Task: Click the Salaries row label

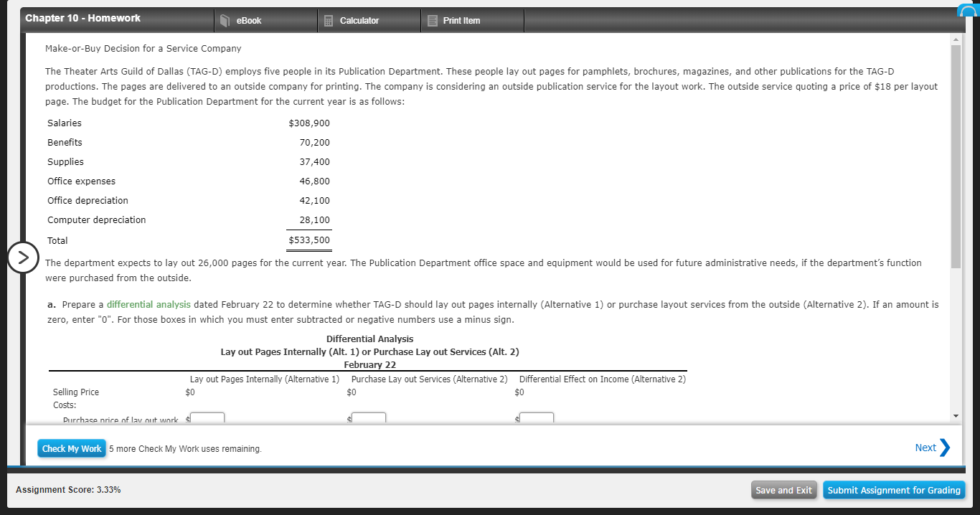Action: (x=65, y=123)
